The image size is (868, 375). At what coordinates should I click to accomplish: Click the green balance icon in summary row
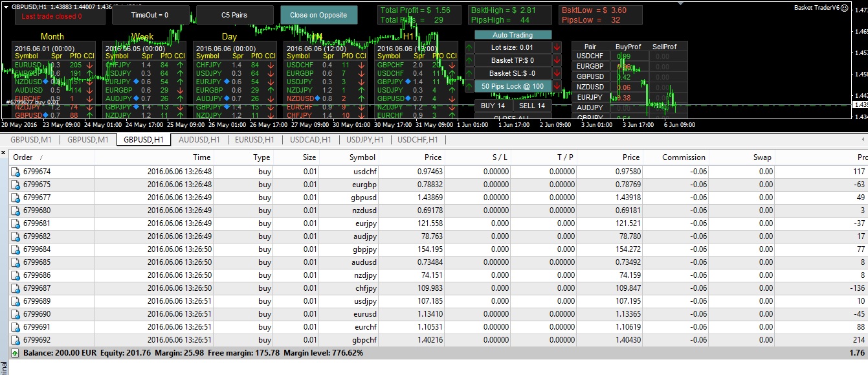(16, 353)
